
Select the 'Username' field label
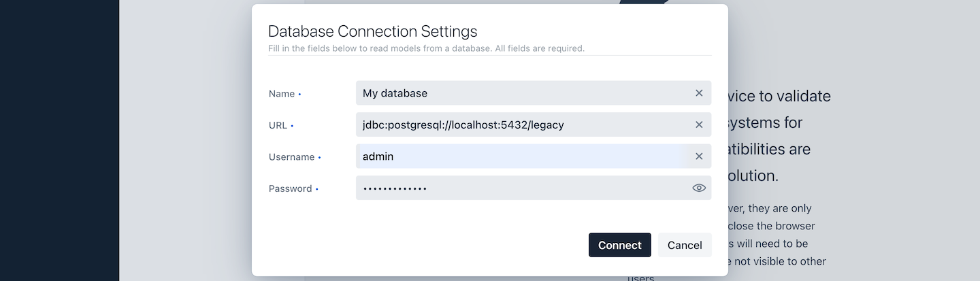(291, 157)
